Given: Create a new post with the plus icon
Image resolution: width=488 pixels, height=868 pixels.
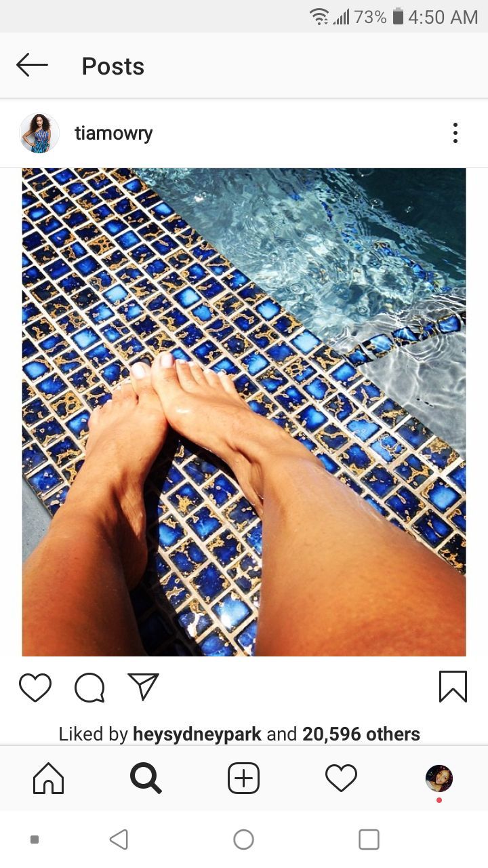Looking at the screenshot, I should pos(243,778).
